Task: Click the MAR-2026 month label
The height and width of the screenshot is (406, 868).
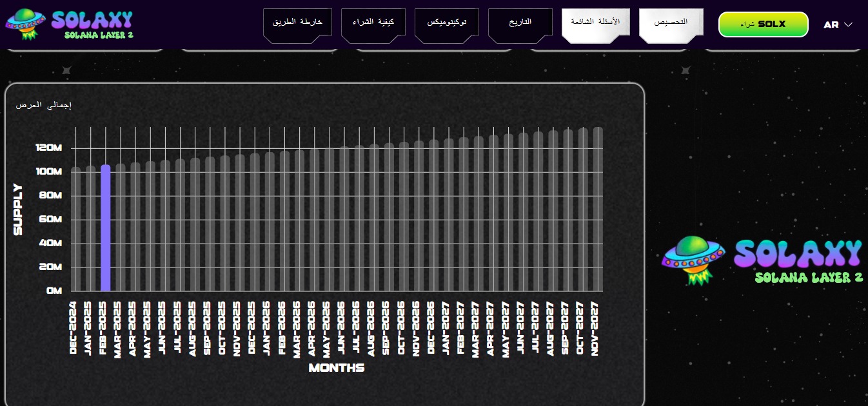Action: tap(297, 329)
